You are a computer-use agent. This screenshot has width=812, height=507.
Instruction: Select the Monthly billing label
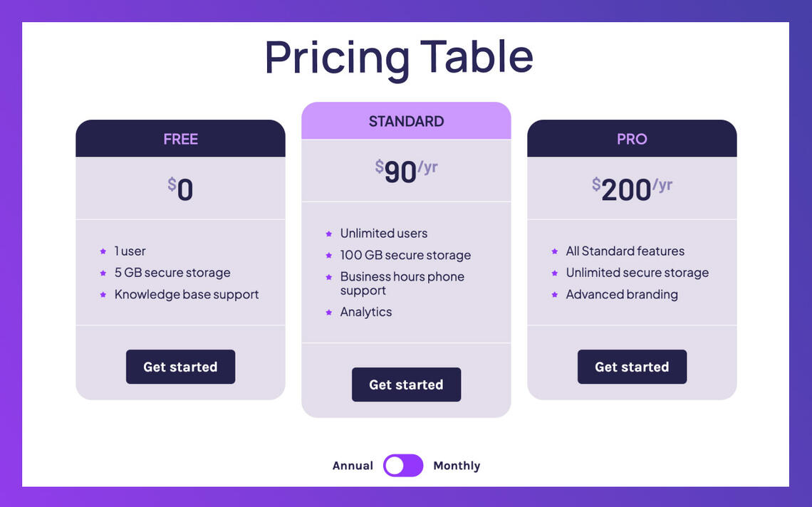[x=457, y=465]
